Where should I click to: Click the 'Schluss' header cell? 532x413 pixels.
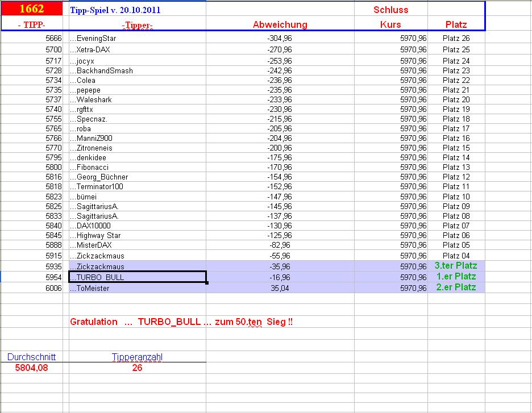[391, 10]
